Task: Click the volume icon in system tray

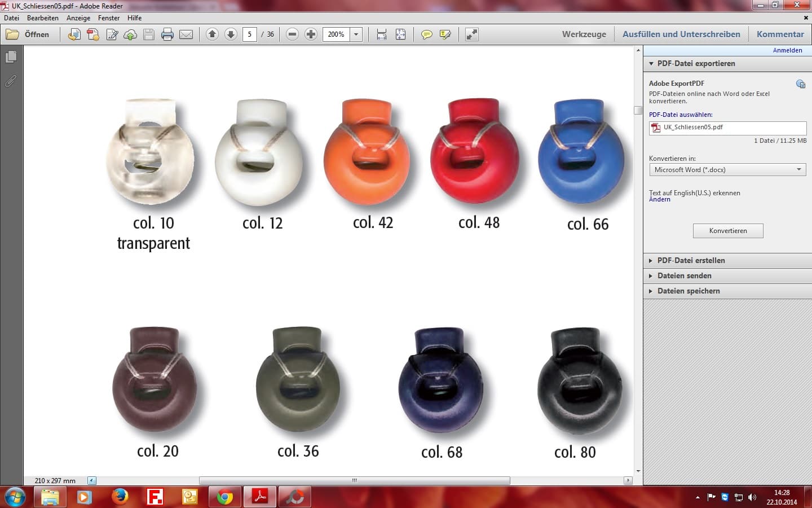Action: pyautogui.click(x=752, y=497)
